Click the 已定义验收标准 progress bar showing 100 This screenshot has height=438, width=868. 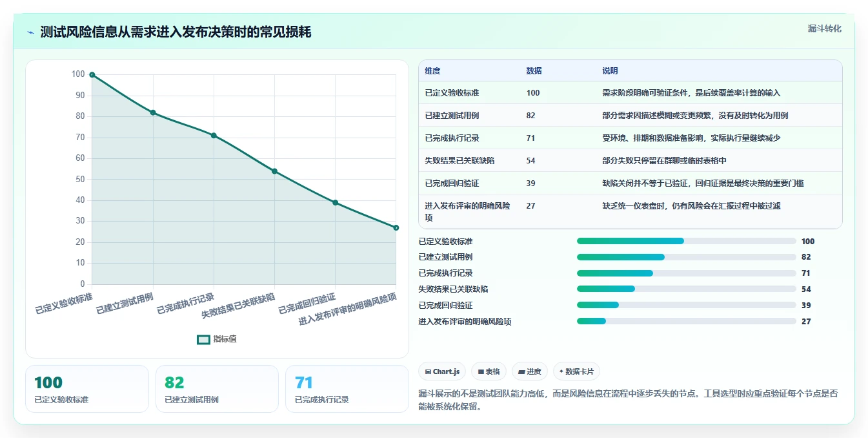click(x=687, y=241)
